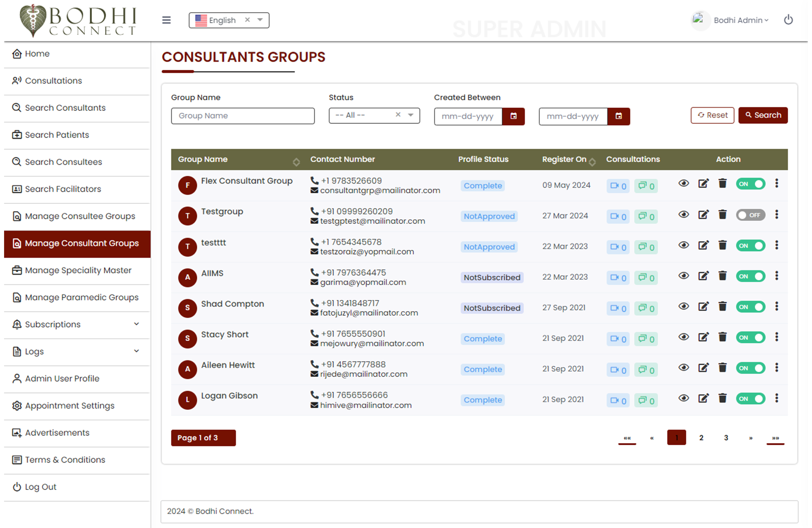Edit the Stacy Short row

pos(703,337)
